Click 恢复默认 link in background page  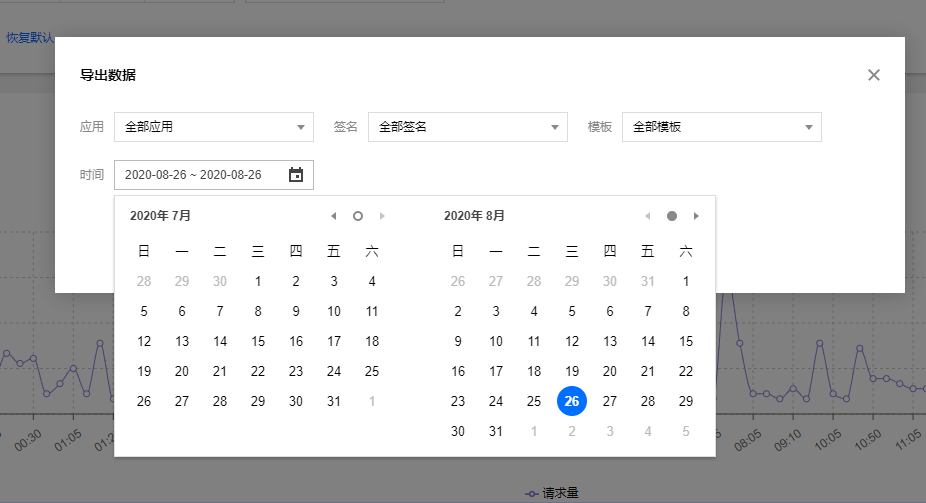tap(30, 38)
